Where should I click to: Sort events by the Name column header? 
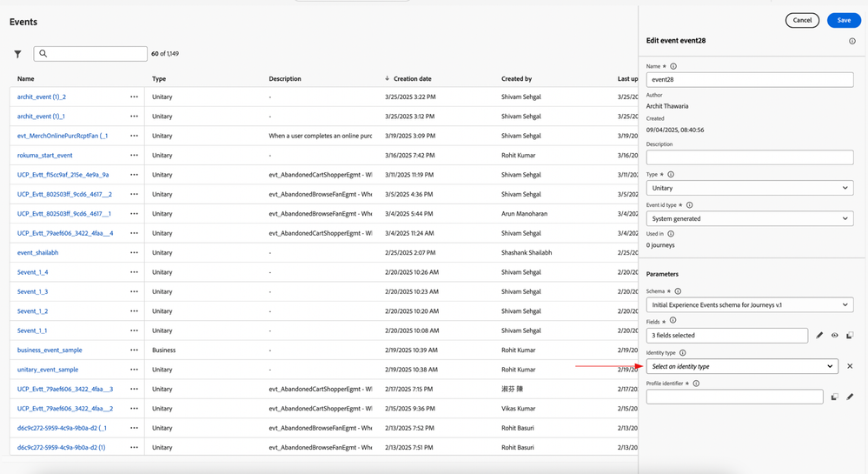26,79
